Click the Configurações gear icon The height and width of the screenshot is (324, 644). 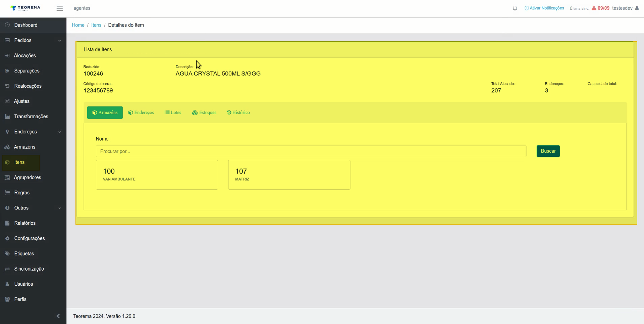[7, 238]
